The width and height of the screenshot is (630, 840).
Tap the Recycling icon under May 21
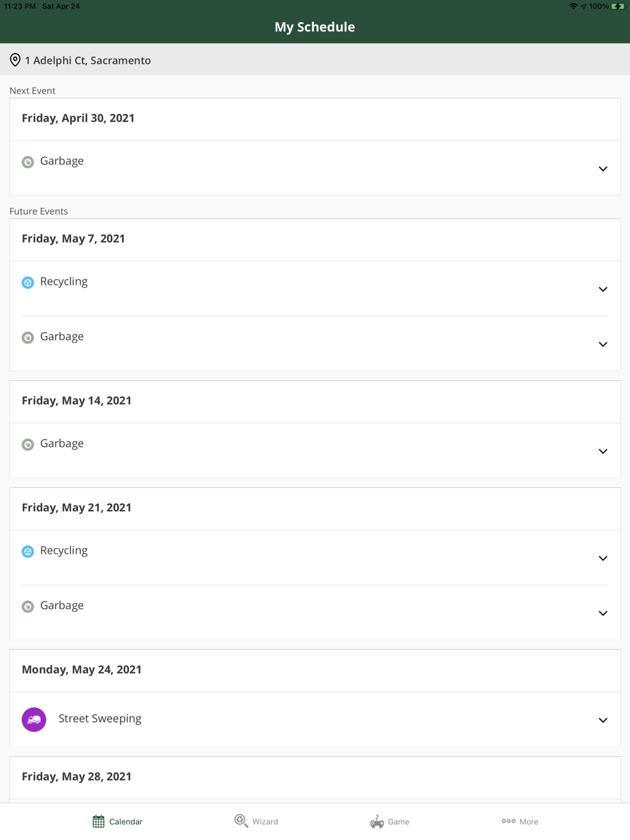pyautogui.click(x=28, y=552)
